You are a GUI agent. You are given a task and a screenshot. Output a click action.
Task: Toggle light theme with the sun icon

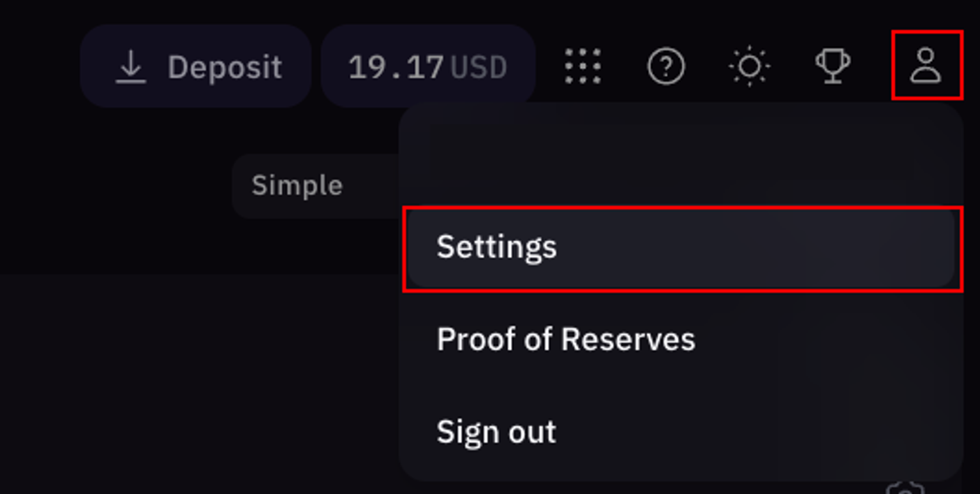coord(749,66)
